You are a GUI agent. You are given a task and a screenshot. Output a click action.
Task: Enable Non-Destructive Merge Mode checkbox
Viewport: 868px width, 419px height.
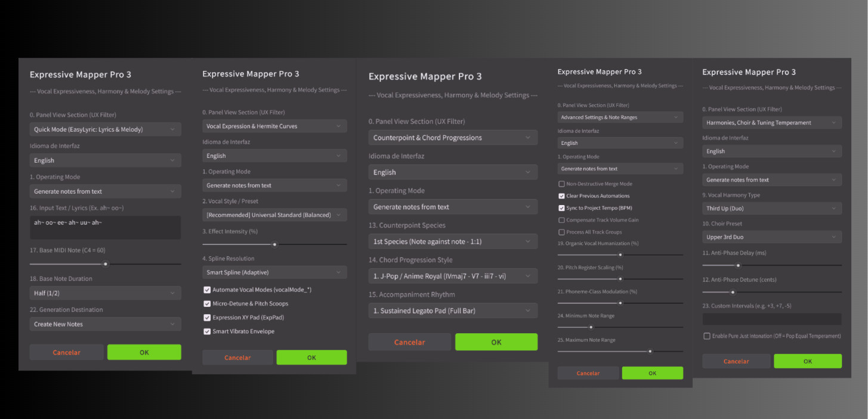(x=561, y=184)
